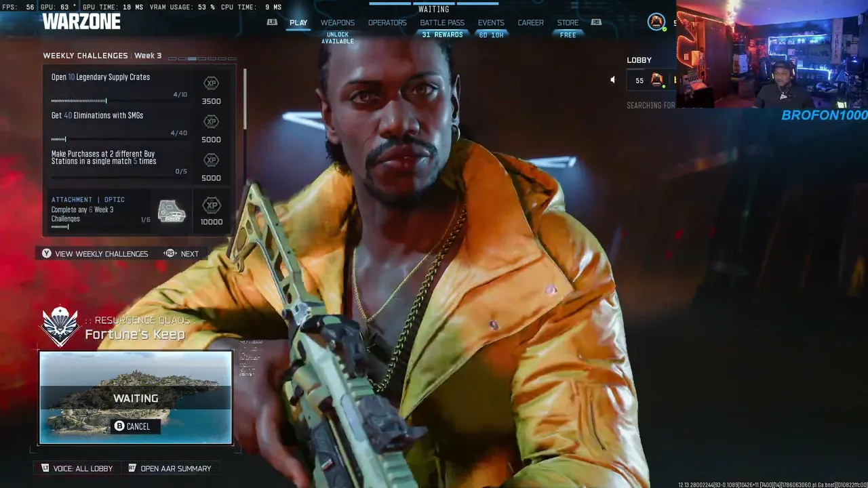Select the optic attachment reward icon

pos(172,211)
